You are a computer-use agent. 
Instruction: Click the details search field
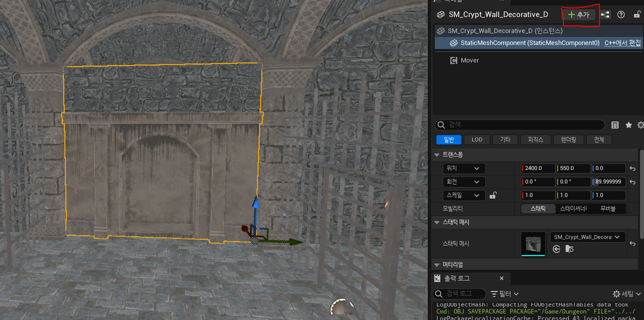click(520, 124)
